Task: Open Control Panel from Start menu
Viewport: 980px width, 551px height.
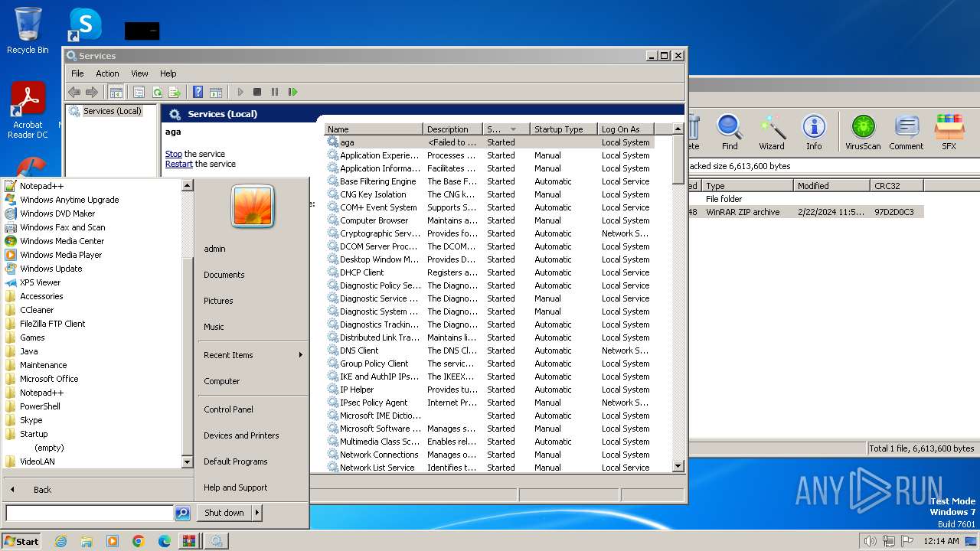Action: (228, 409)
